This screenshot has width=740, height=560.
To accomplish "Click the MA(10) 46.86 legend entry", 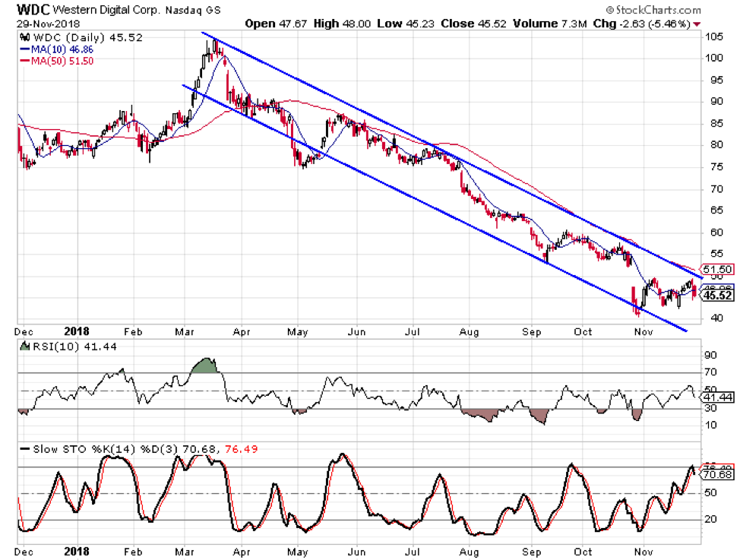I will pyautogui.click(x=57, y=49).
